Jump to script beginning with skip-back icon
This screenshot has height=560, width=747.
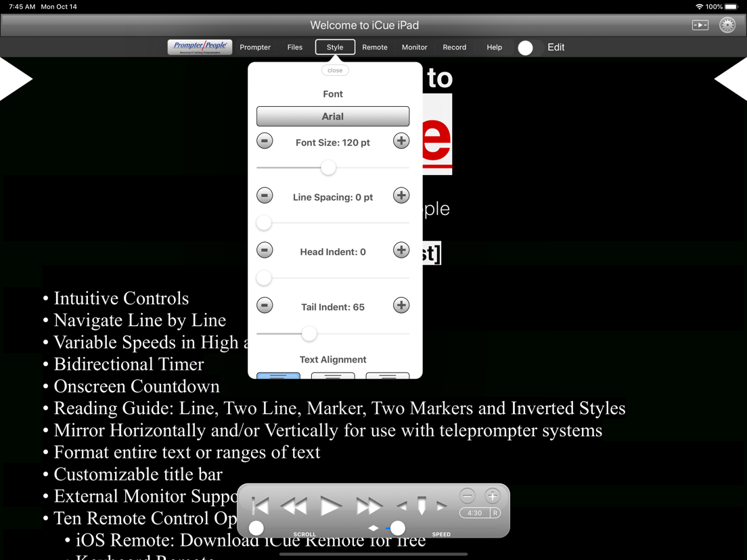coord(261,506)
